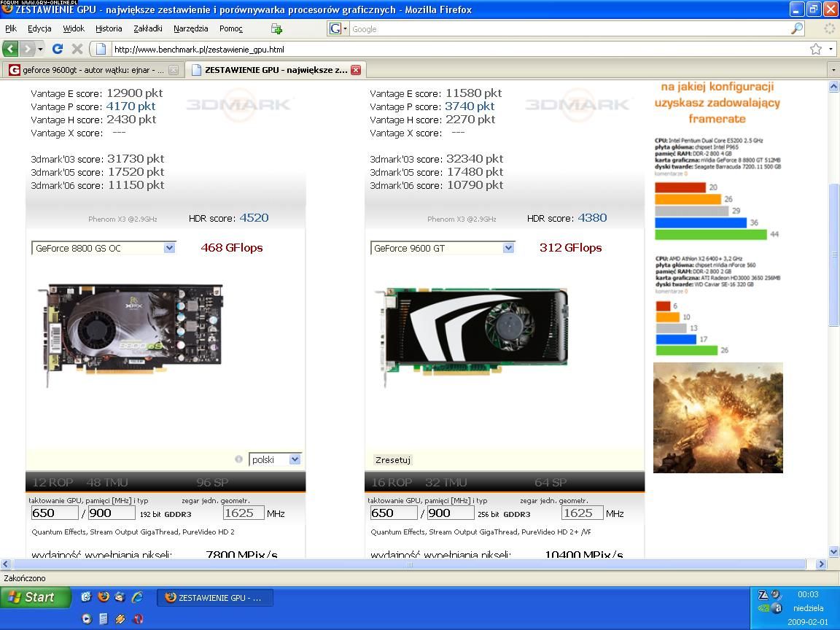Bookmark this page with the star icon
Viewport: 840px width, 630px height.
click(x=815, y=49)
